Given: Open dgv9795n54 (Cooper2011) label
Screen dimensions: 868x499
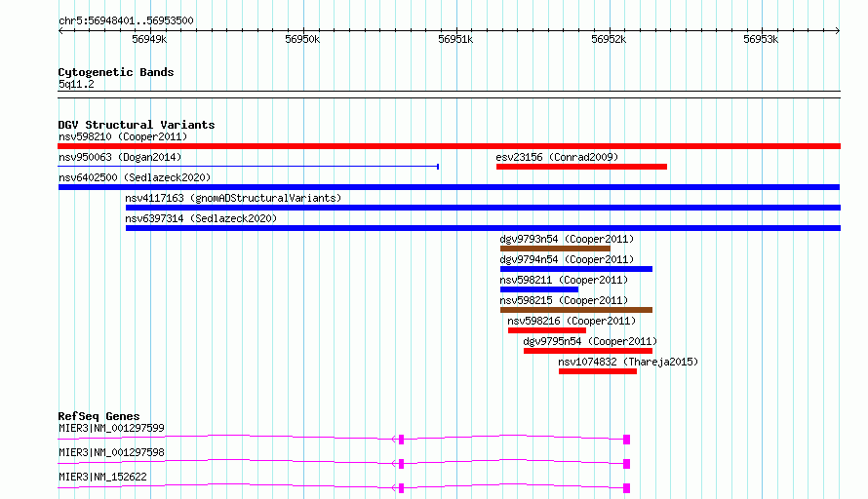Looking at the screenshot, I should [590, 341].
